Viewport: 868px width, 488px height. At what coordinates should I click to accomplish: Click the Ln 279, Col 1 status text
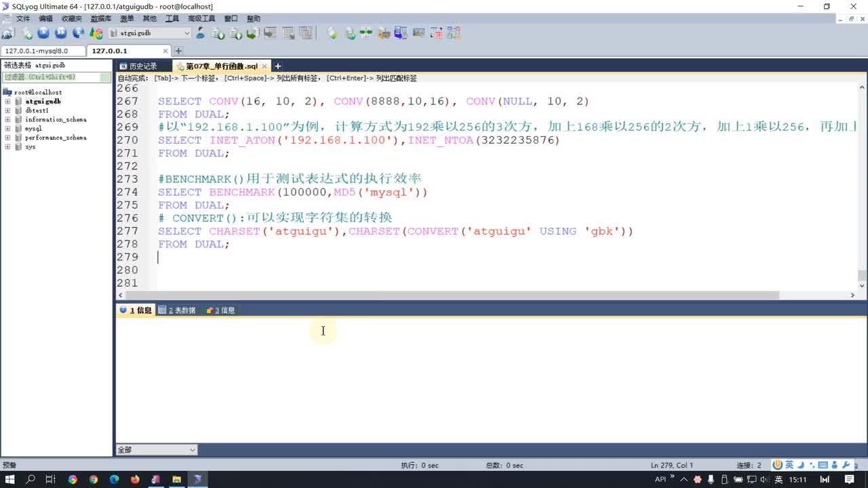point(672,465)
